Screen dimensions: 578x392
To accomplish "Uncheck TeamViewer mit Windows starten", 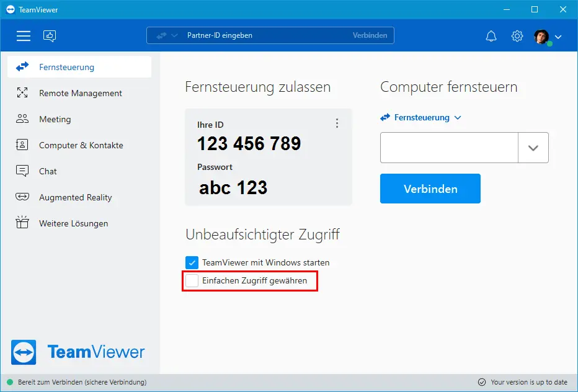I will [192, 262].
